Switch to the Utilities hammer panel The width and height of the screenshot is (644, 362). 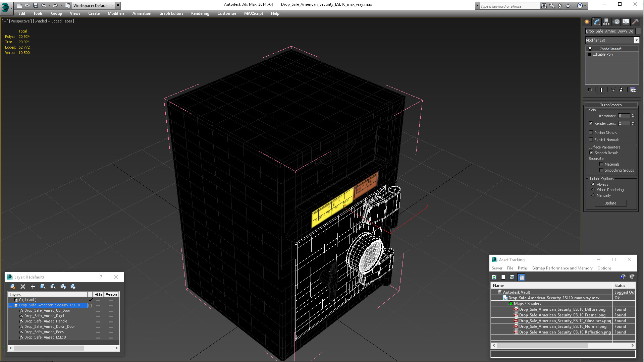[635, 22]
